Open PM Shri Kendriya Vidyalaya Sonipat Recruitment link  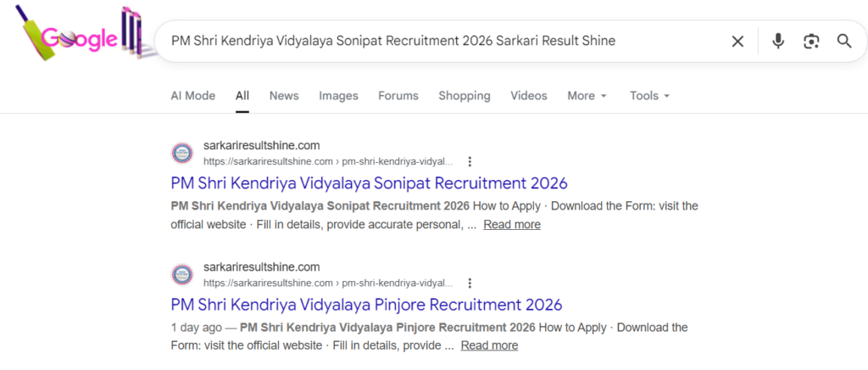(x=369, y=183)
